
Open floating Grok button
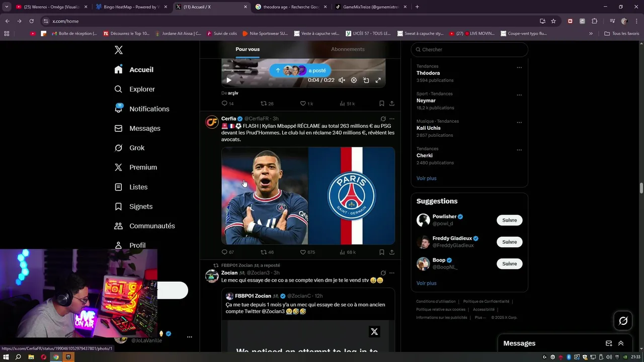[623, 321]
